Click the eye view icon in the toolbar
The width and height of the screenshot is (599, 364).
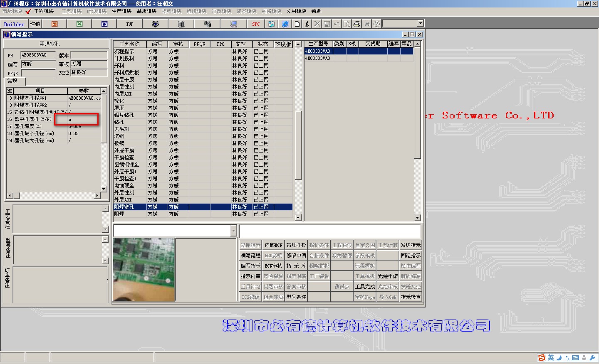(155, 24)
